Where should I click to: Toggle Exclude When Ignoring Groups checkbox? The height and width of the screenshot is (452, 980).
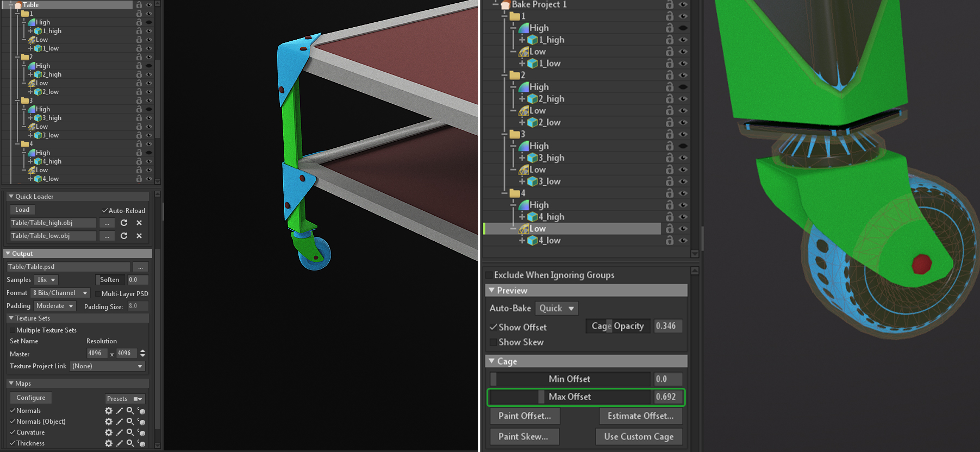click(489, 275)
